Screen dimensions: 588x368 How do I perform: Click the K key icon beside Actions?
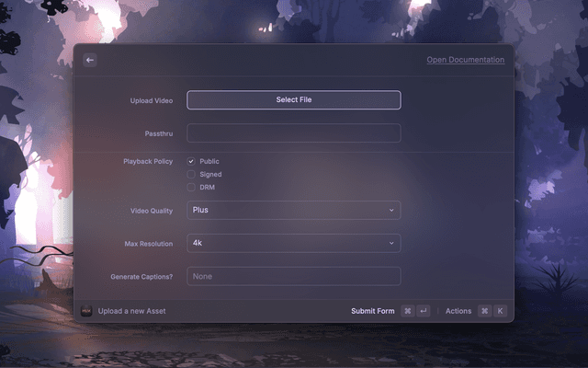pyautogui.click(x=501, y=311)
